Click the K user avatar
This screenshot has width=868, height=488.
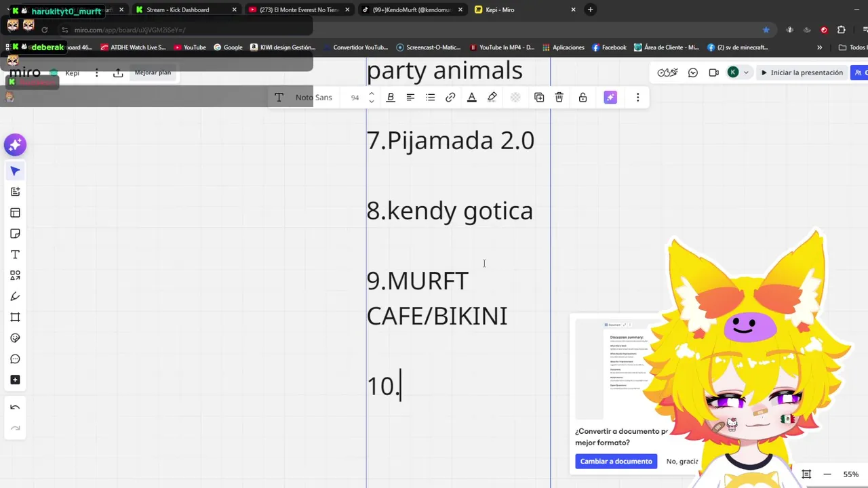(733, 73)
